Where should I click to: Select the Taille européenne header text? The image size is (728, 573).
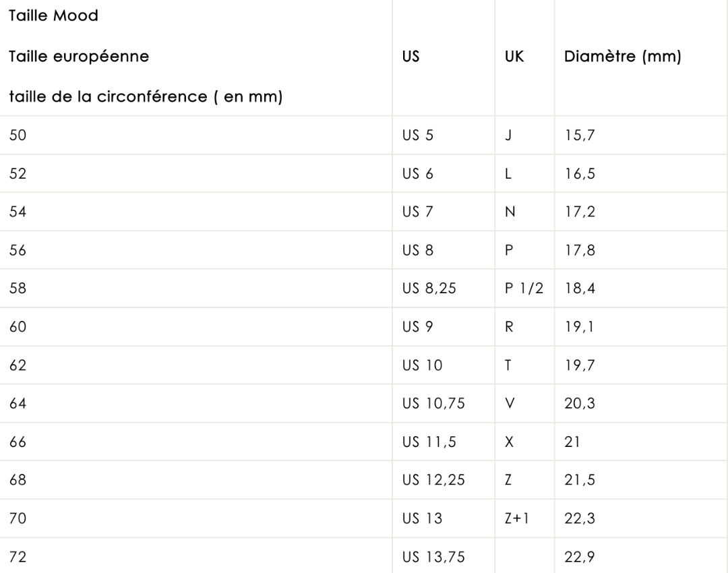pos(79,57)
